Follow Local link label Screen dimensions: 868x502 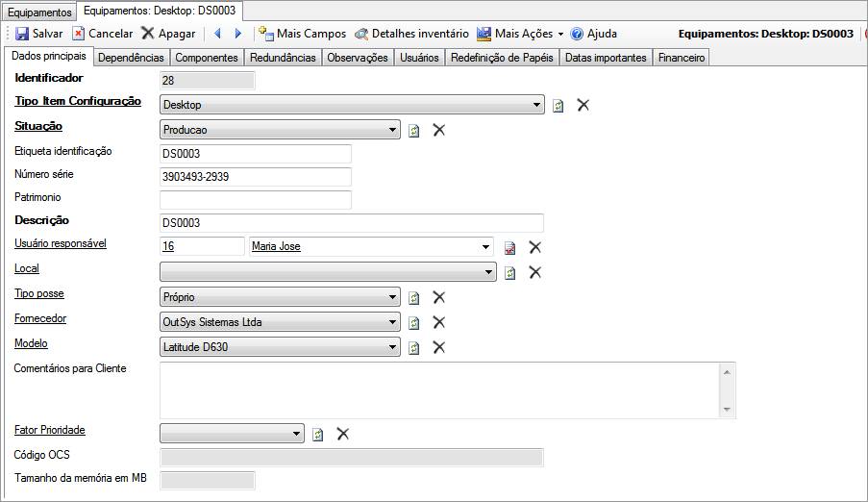(27, 268)
